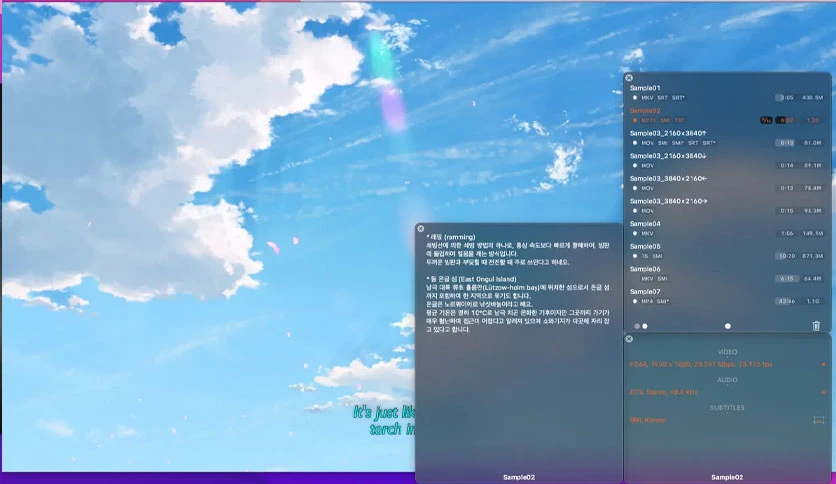Click the orange dot on the audio track row

coord(823,392)
